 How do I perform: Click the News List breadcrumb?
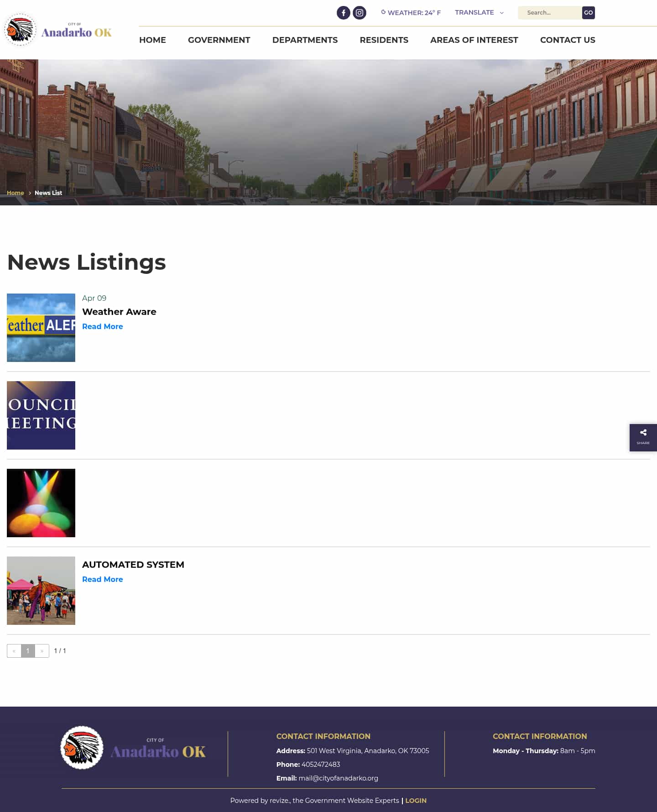pyautogui.click(x=48, y=193)
